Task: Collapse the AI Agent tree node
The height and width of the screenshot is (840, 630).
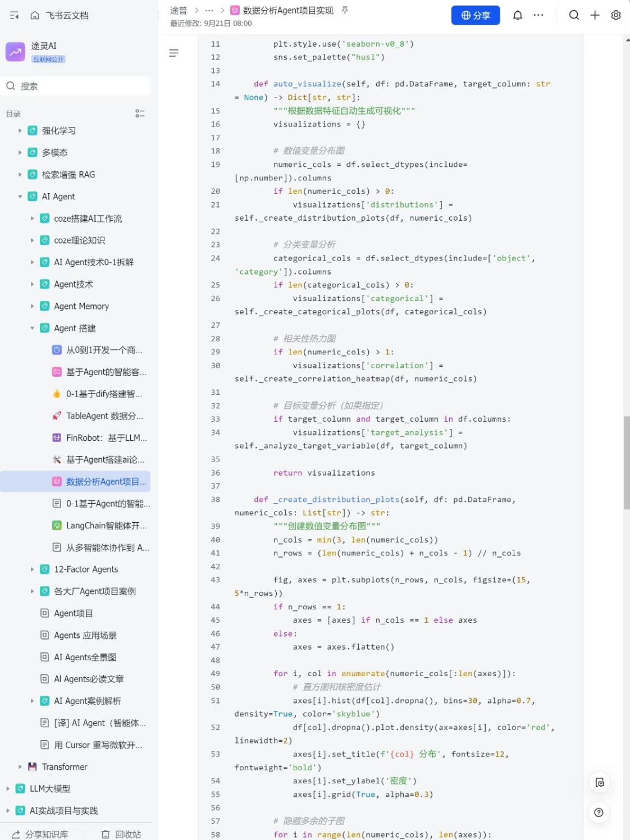Action: point(20,196)
